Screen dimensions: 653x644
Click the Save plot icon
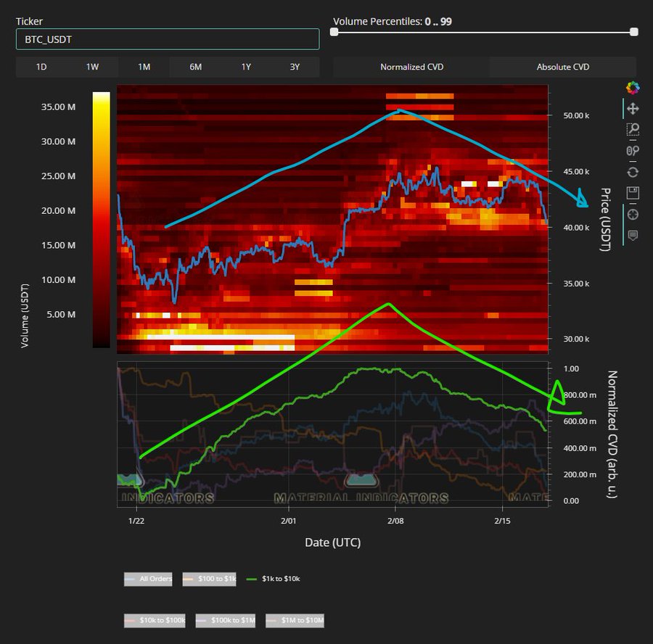coord(633,193)
